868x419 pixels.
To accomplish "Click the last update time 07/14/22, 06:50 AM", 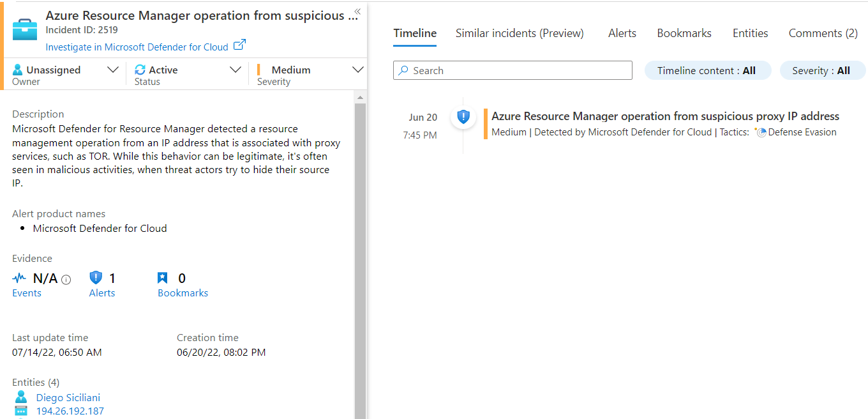I will point(57,353).
